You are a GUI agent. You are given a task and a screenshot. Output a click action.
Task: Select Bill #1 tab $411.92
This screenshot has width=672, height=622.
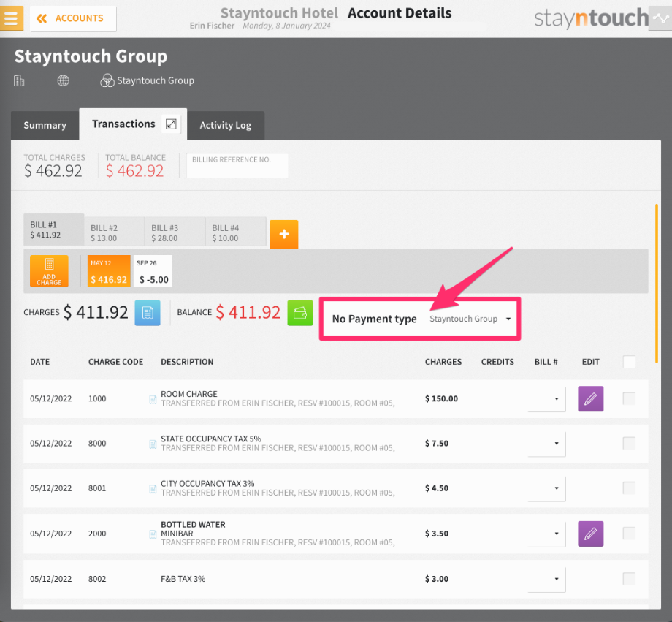point(54,230)
